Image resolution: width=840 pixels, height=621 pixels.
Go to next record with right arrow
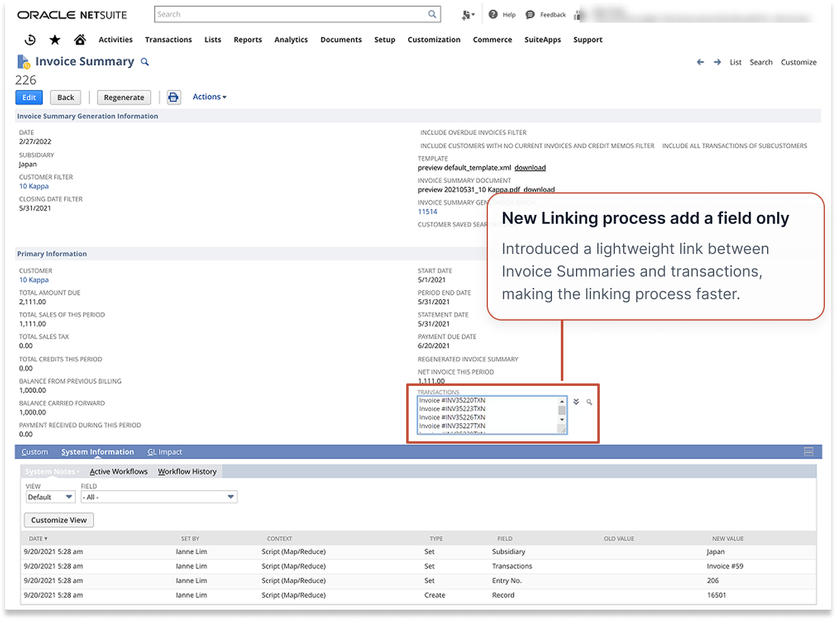click(717, 62)
